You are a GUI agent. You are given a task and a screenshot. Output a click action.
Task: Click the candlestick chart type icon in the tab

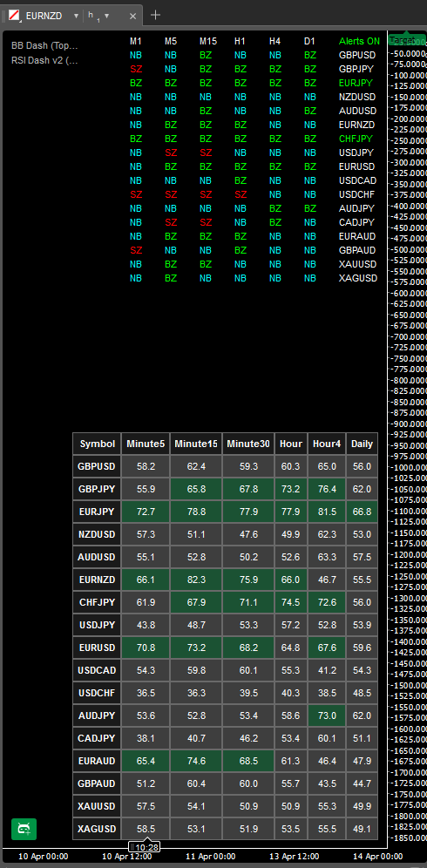point(15,16)
